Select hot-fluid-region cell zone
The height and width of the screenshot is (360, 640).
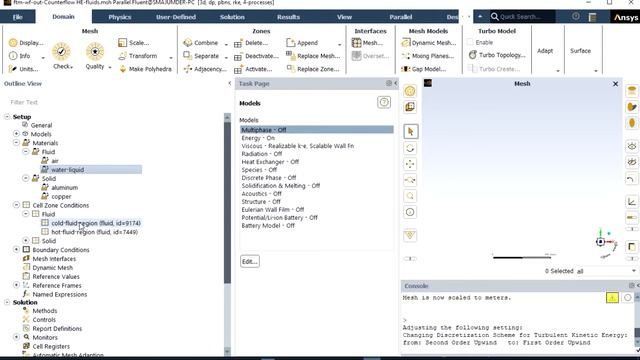94,232
